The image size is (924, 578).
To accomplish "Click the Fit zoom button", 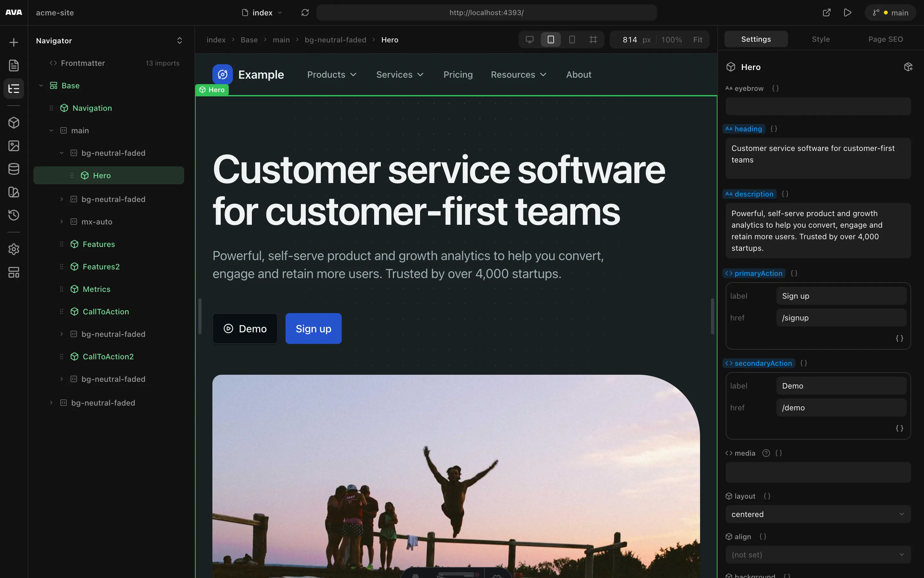I will (x=697, y=40).
